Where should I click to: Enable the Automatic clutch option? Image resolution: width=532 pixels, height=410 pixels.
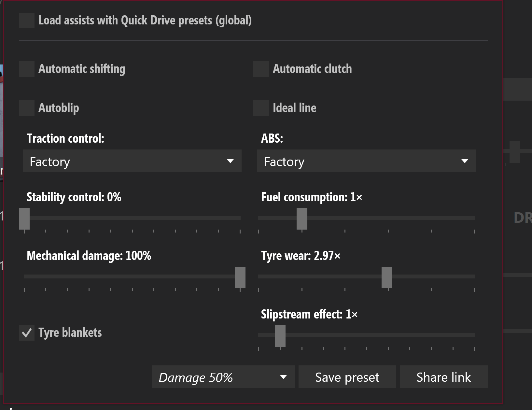pos(261,69)
